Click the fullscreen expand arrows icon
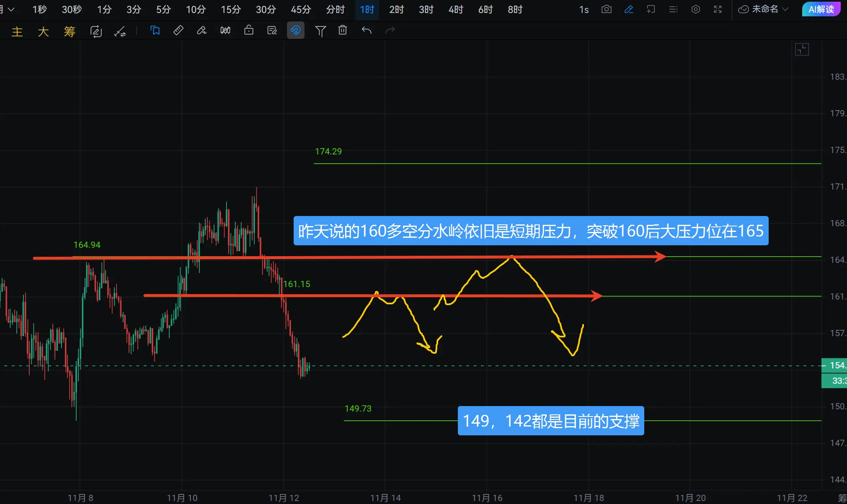This screenshot has width=847, height=504. (718, 9)
